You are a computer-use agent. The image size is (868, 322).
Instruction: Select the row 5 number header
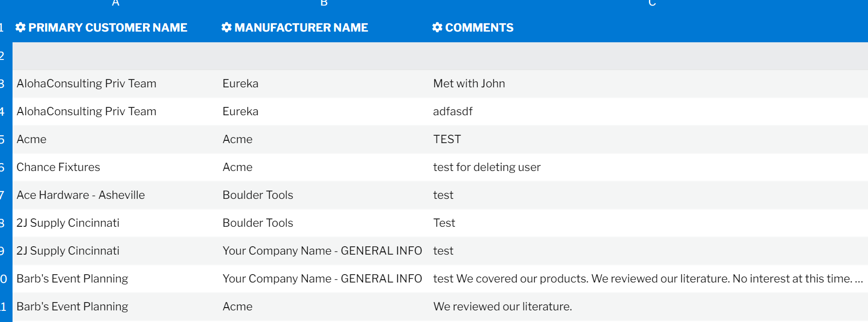click(4, 139)
